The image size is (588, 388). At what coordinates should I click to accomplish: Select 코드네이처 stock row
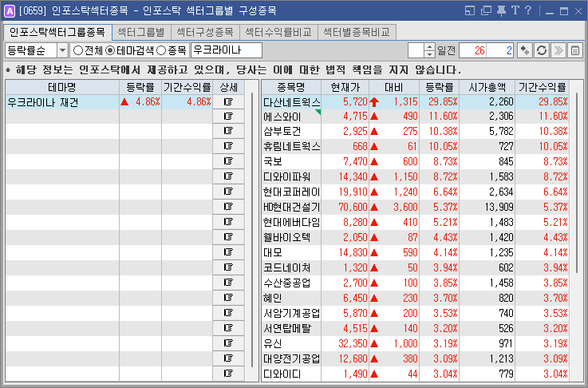415,268
